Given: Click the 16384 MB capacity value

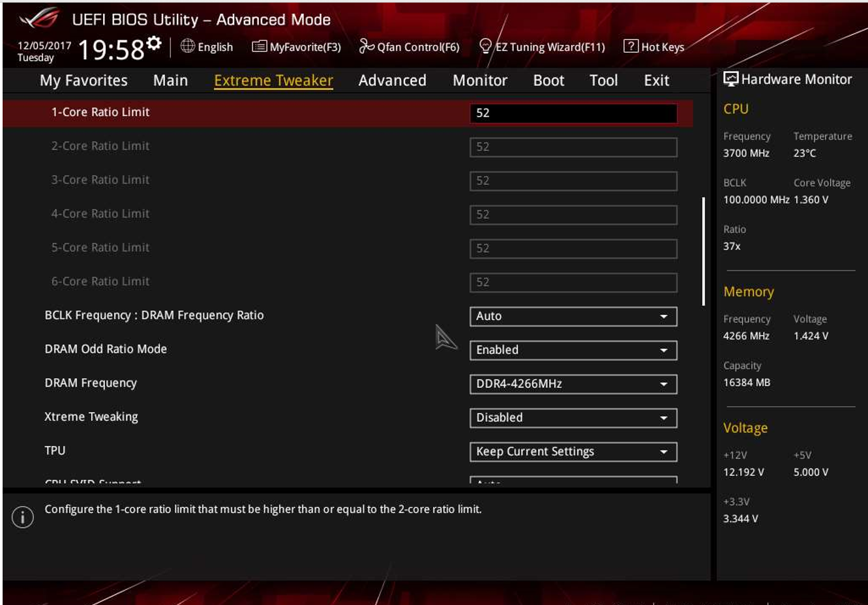Looking at the screenshot, I should [747, 383].
